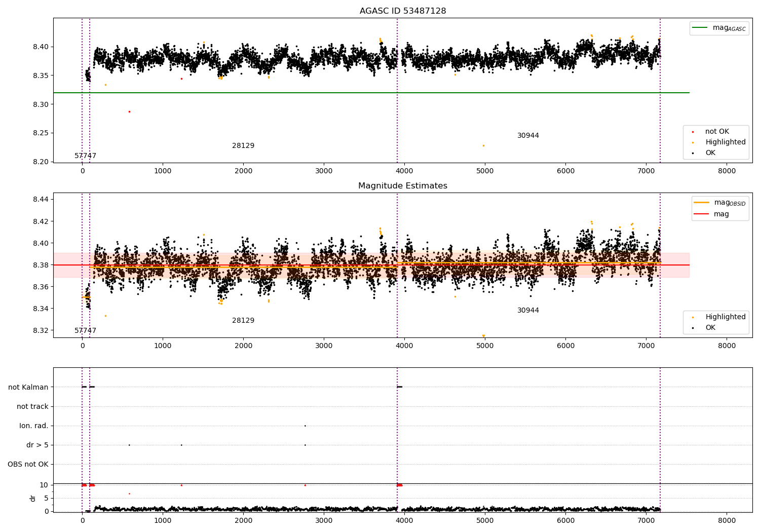Viewport: 760px width, 532px height.
Task: Select the mag AGASC legend label
Action: click(x=729, y=28)
